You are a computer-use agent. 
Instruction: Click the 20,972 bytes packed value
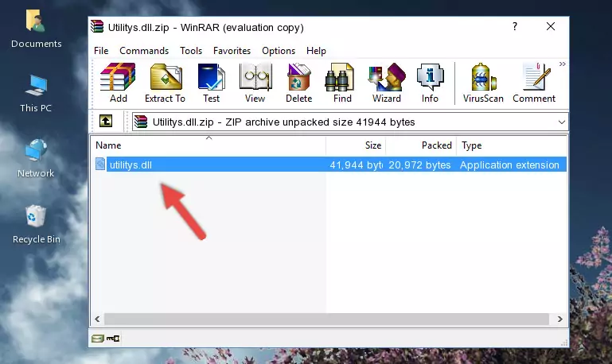pyautogui.click(x=419, y=165)
